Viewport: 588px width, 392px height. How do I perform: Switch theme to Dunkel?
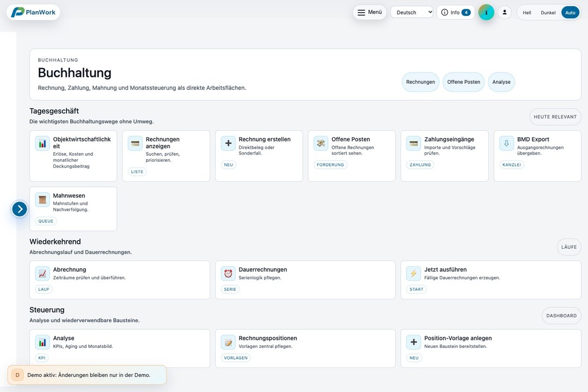[x=548, y=13]
